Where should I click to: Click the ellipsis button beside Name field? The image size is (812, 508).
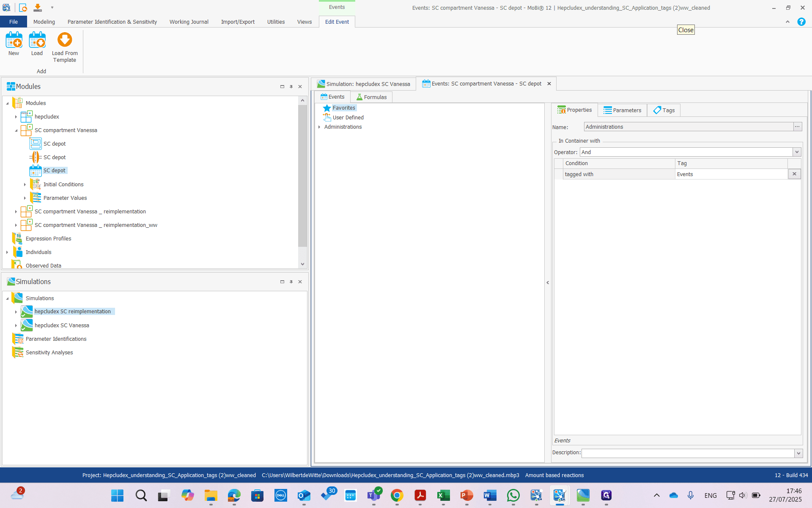[x=797, y=127]
